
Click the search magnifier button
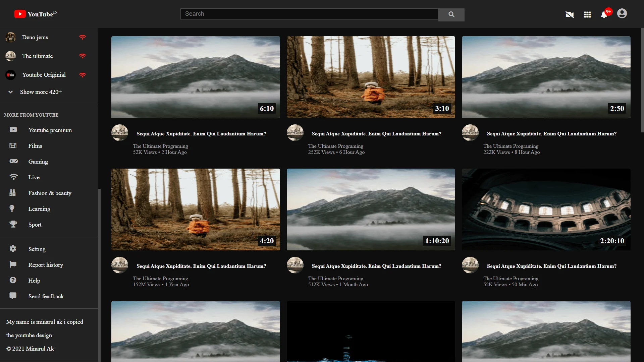[451, 14]
